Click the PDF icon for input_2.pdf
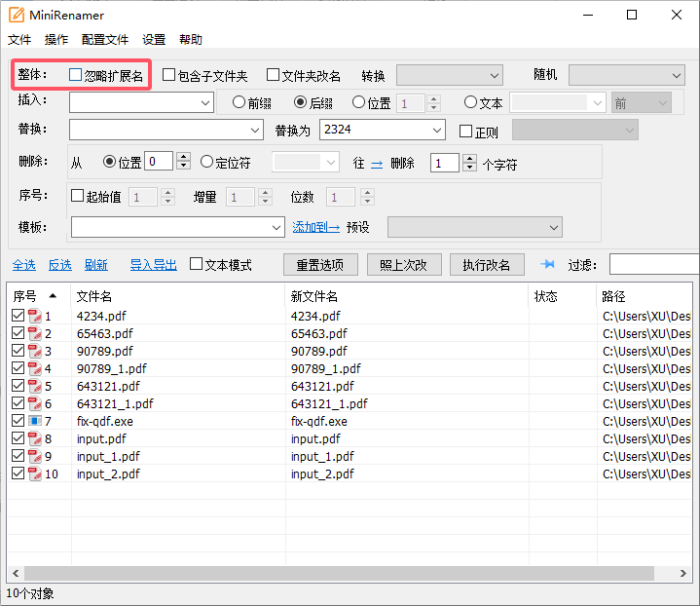Image resolution: width=700 pixels, height=606 pixels. point(35,473)
